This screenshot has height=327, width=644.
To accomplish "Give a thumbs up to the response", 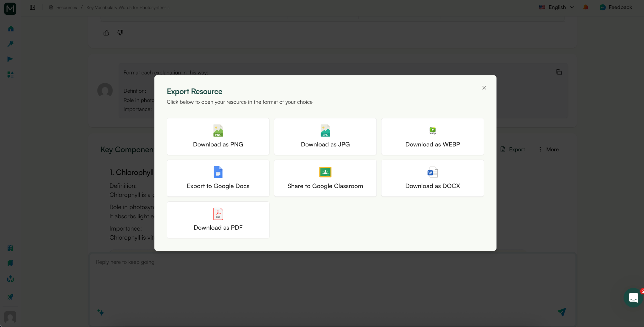I will 106,33.
